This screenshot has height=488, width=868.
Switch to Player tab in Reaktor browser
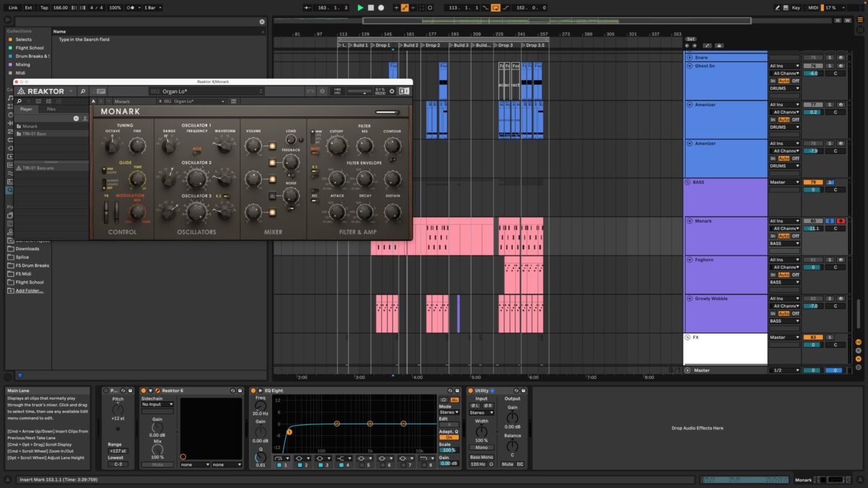(26, 109)
